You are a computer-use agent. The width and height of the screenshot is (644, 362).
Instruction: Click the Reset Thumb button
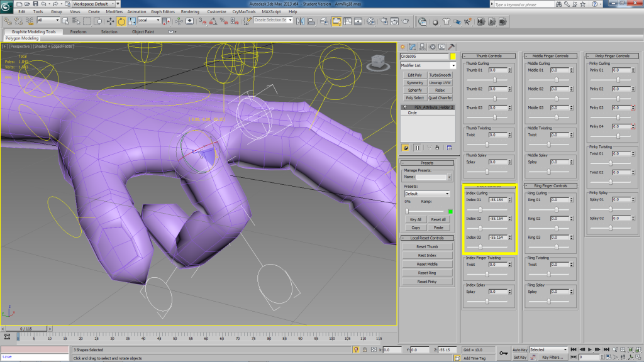click(427, 246)
